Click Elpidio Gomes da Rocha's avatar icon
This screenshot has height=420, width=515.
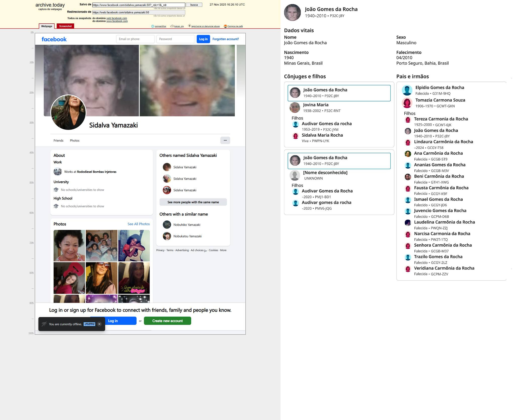tap(407, 90)
